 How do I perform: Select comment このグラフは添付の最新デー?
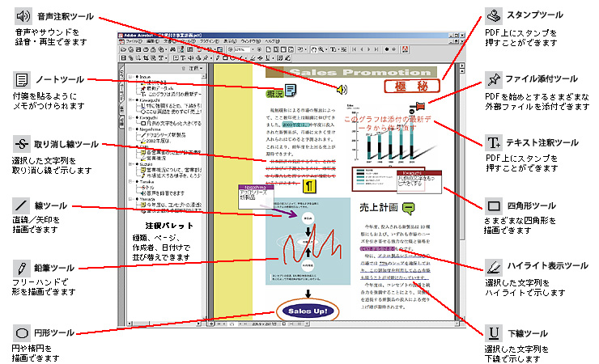[171, 95]
